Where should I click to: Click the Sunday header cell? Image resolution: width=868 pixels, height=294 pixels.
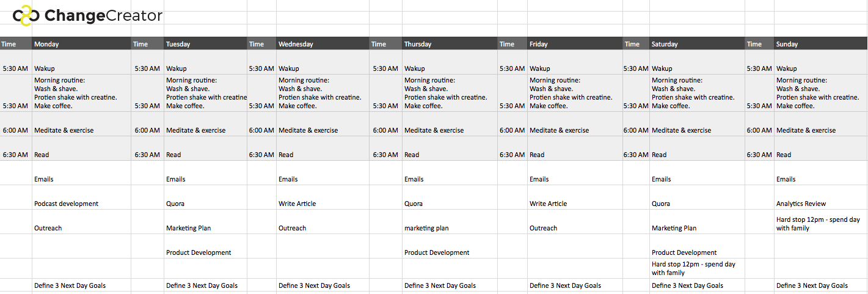821,44
